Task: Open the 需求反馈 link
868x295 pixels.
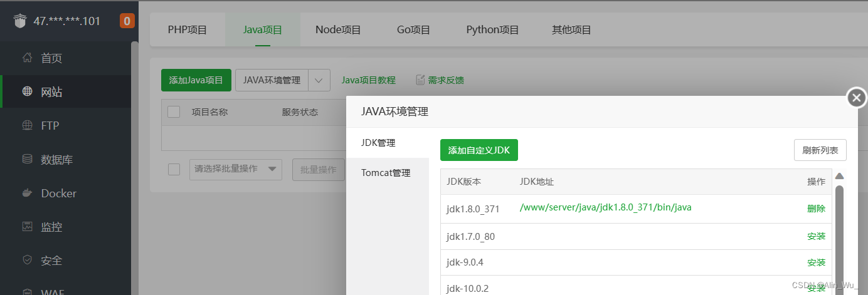Action: [446, 80]
